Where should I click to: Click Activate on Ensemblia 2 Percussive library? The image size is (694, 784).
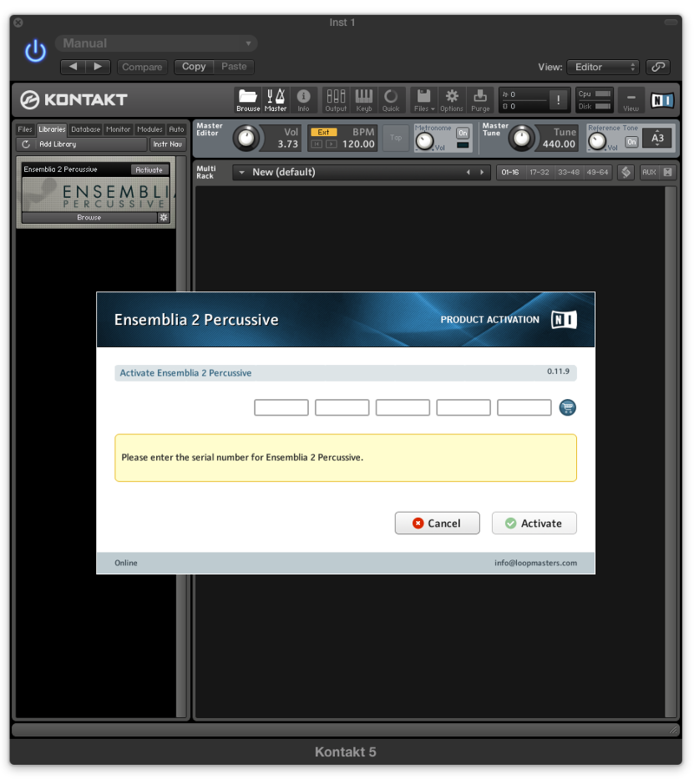pos(149,170)
